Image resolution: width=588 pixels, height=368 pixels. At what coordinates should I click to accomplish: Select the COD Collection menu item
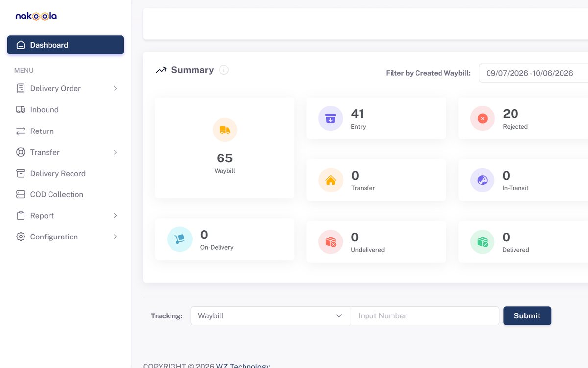tap(66, 194)
